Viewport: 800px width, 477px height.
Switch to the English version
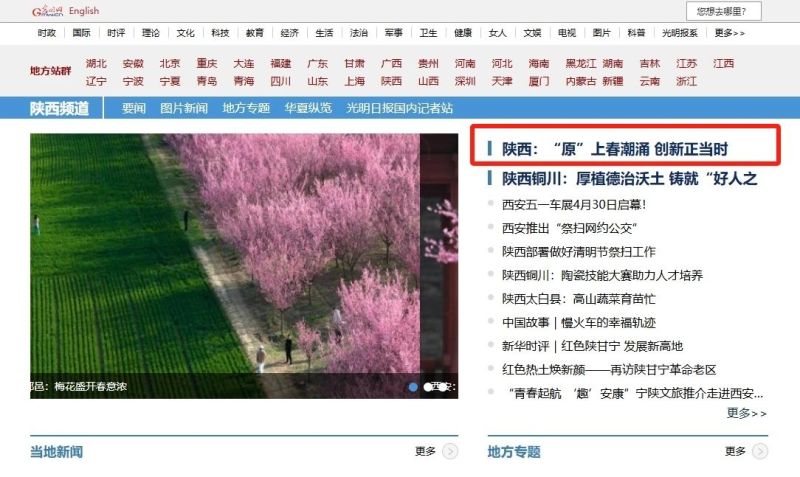tap(84, 11)
